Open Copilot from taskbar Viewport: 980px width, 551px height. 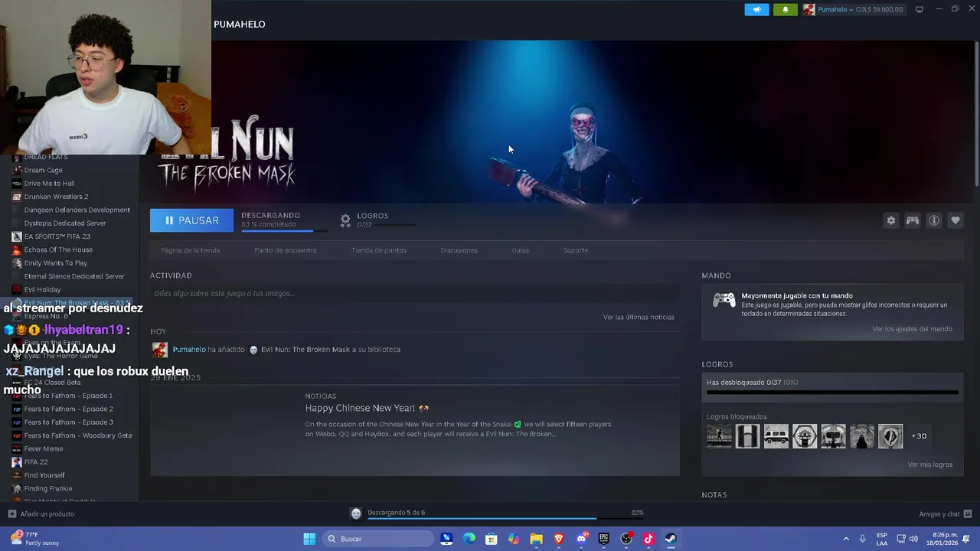tap(514, 539)
